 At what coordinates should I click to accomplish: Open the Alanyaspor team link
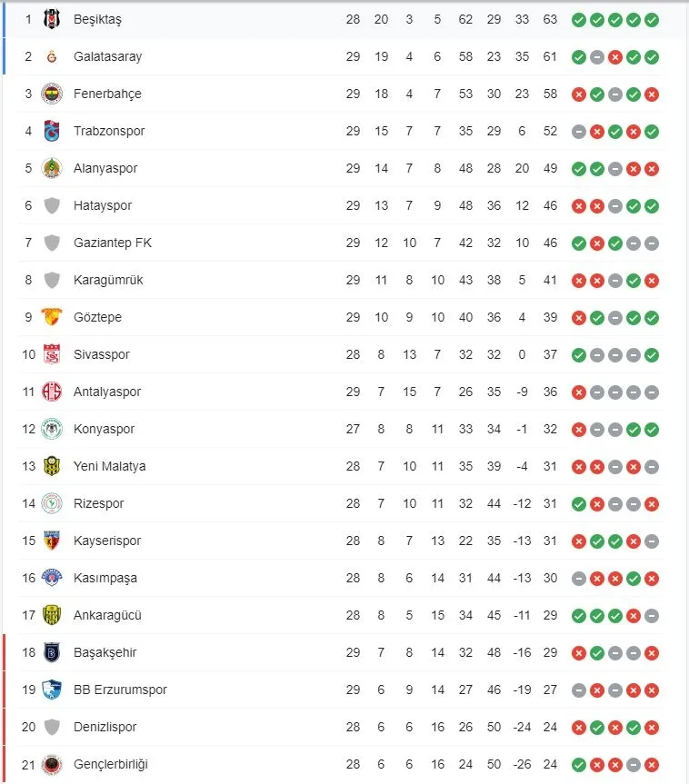tap(105, 168)
